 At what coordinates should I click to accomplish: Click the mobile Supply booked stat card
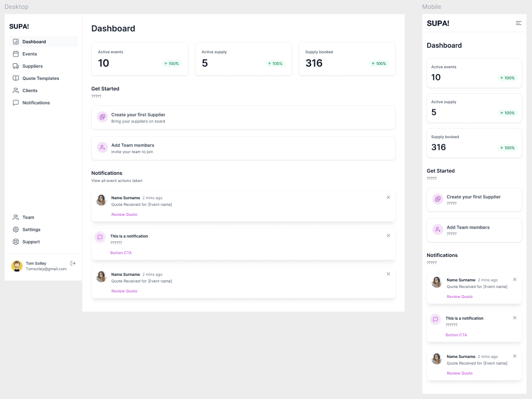click(x=474, y=143)
